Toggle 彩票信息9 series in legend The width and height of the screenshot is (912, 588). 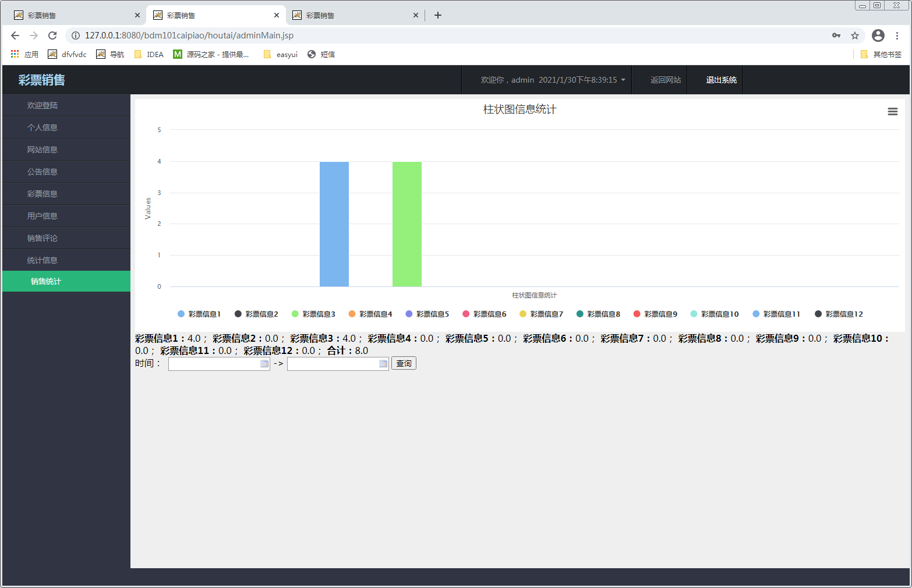tap(656, 314)
